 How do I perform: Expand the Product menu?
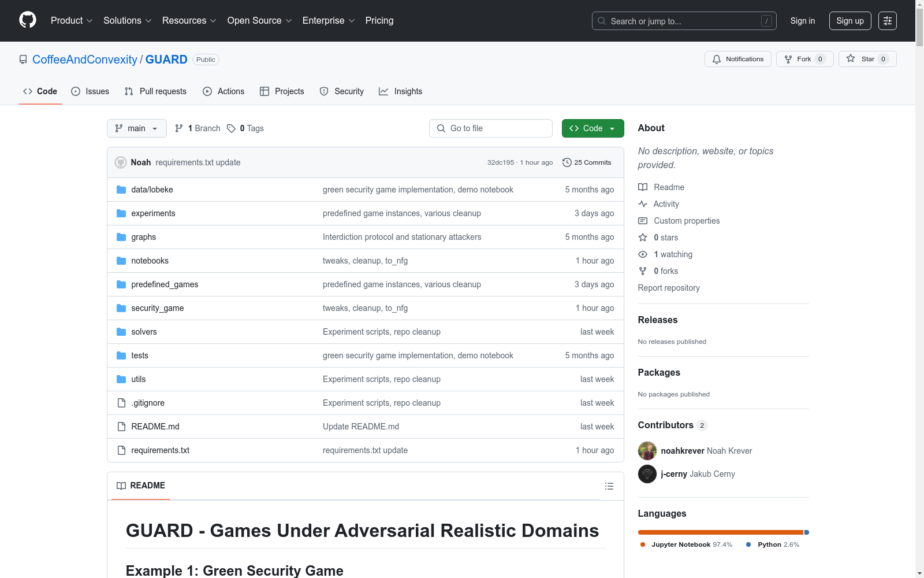point(72,21)
